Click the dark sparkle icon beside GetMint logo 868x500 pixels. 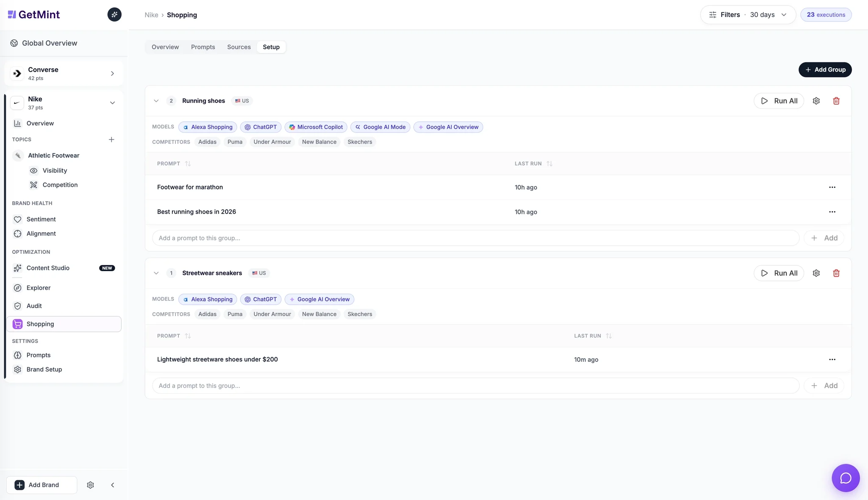click(x=114, y=14)
